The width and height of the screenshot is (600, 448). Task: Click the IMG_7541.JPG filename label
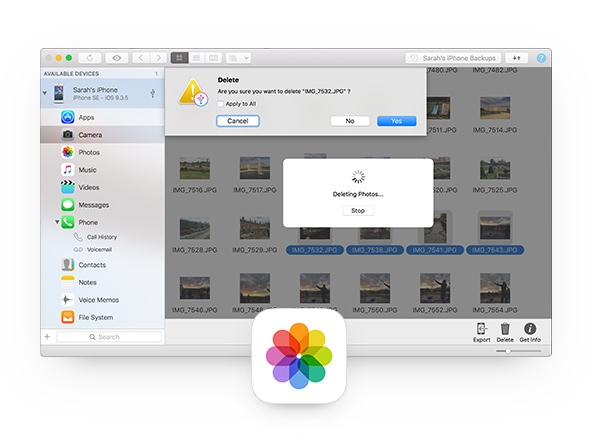pos(435,250)
